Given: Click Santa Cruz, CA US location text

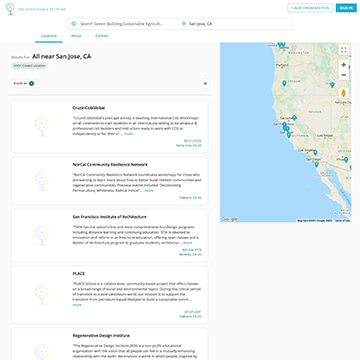Looking at the screenshot, I should pyautogui.click(x=189, y=146).
